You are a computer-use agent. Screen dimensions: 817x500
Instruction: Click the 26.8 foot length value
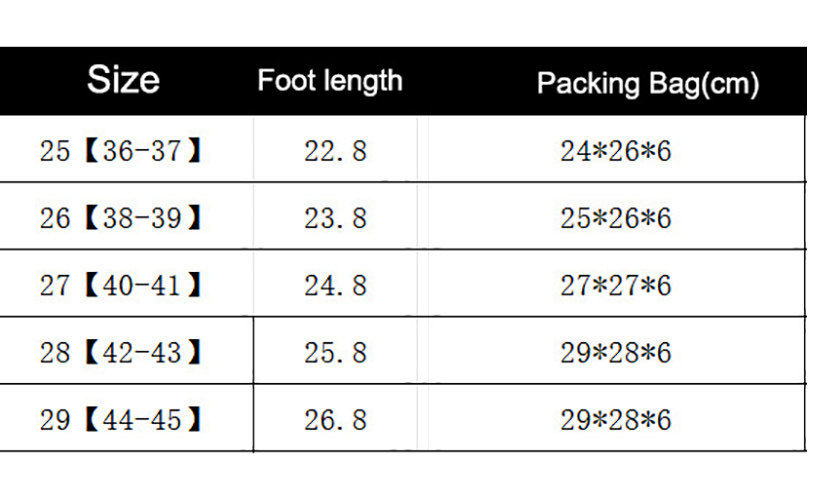click(x=335, y=420)
